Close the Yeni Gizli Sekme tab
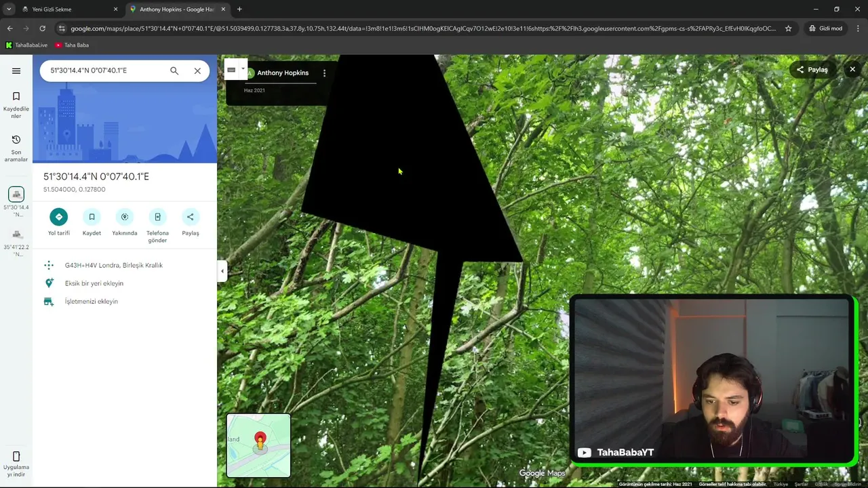The image size is (868, 488). (115, 9)
